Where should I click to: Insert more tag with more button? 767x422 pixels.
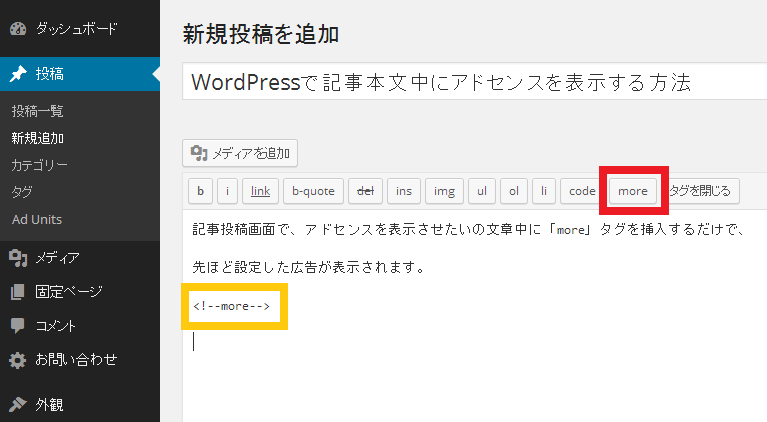[632, 191]
